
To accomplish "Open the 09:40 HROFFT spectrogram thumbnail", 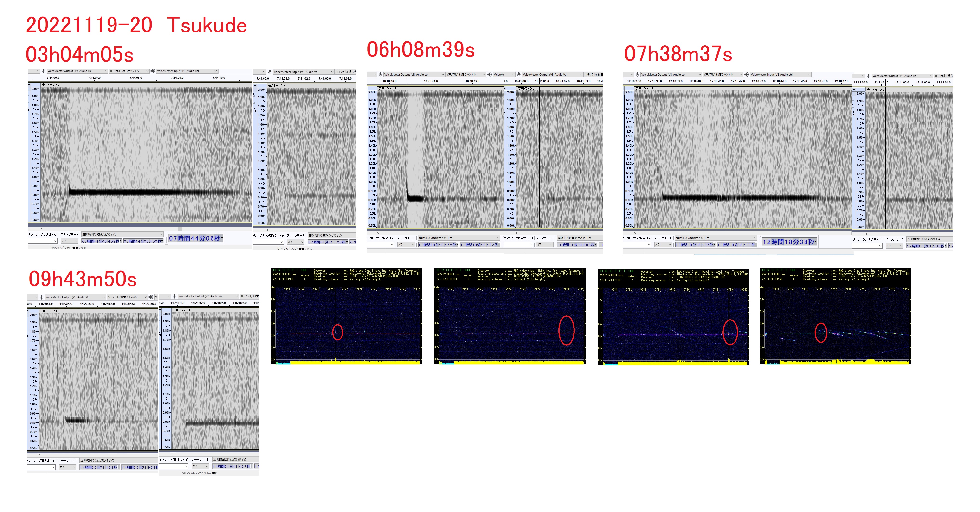I will pyautogui.click(x=835, y=316).
